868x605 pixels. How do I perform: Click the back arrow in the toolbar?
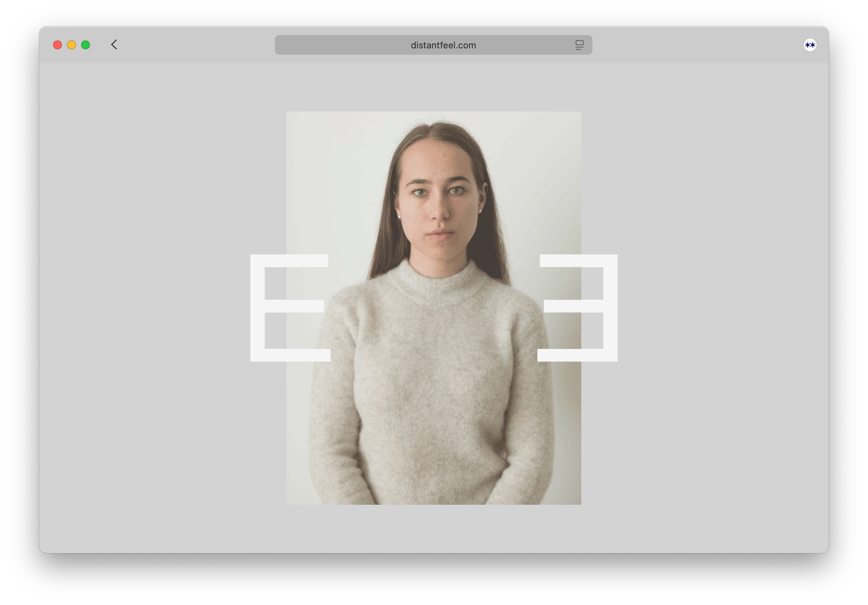tap(114, 45)
